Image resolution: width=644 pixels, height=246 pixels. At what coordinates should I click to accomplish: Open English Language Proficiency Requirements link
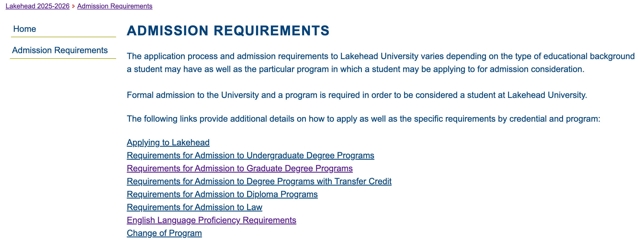click(x=211, y=220)
